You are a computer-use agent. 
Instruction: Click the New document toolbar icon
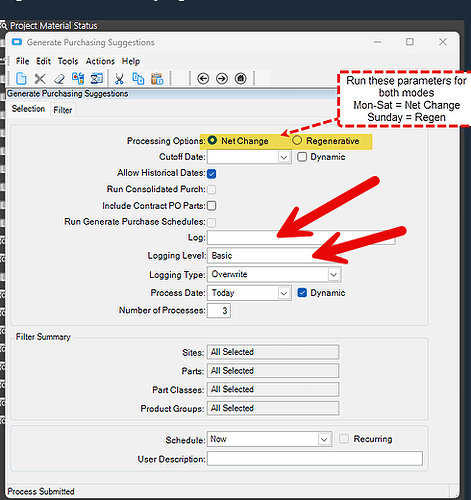(21, 79)
